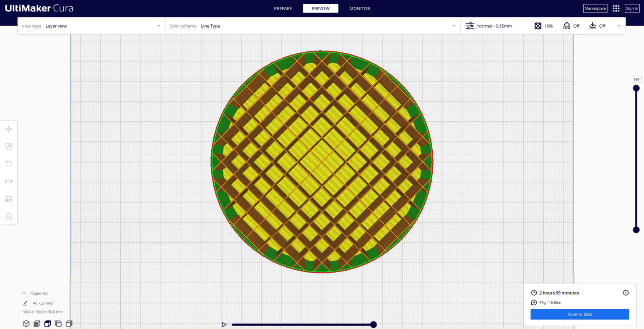Collapse the Object list panel

(x=24, y=293)
